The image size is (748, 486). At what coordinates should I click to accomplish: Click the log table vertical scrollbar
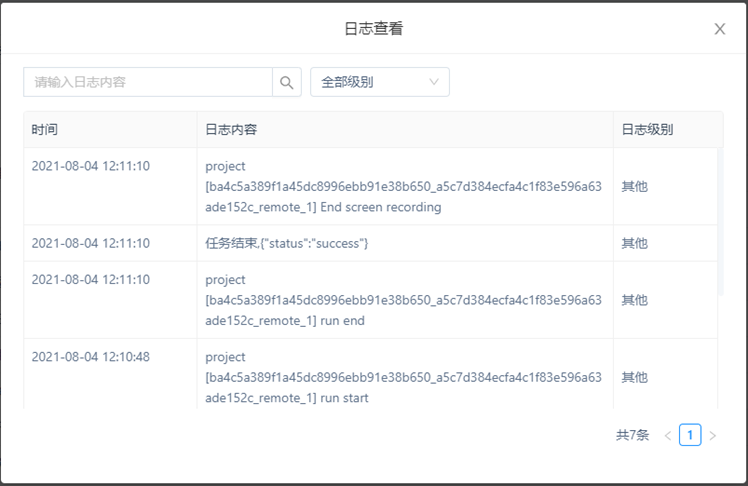720,220
